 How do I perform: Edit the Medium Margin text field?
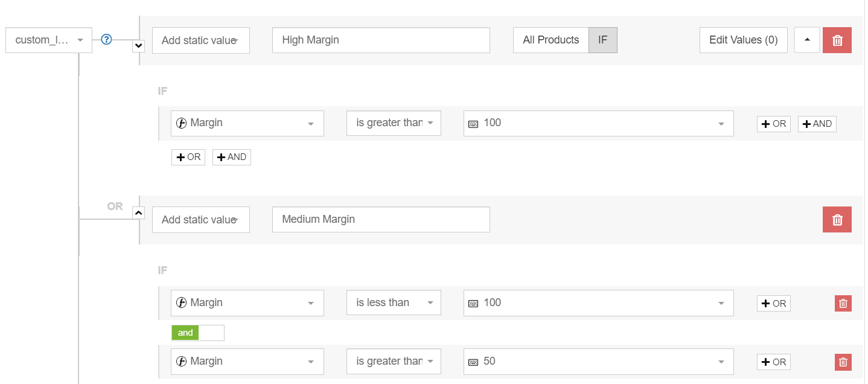click(381, 220)
